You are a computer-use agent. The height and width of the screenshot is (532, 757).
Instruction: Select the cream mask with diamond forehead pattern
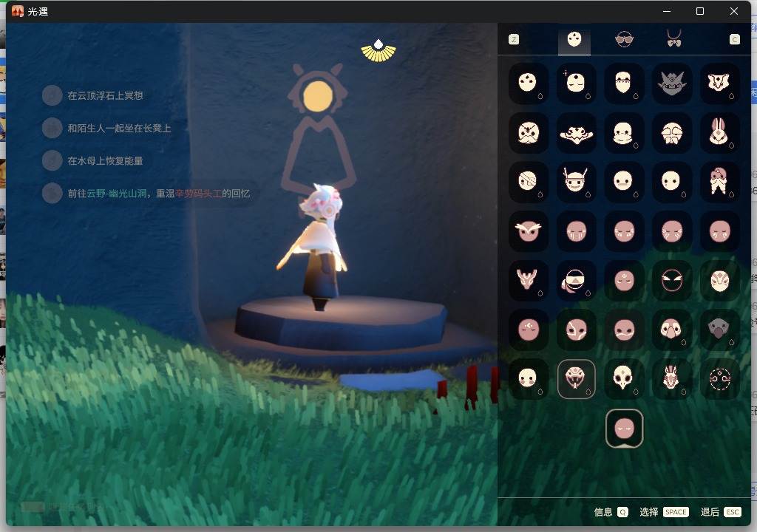click(x=719, y=281)
